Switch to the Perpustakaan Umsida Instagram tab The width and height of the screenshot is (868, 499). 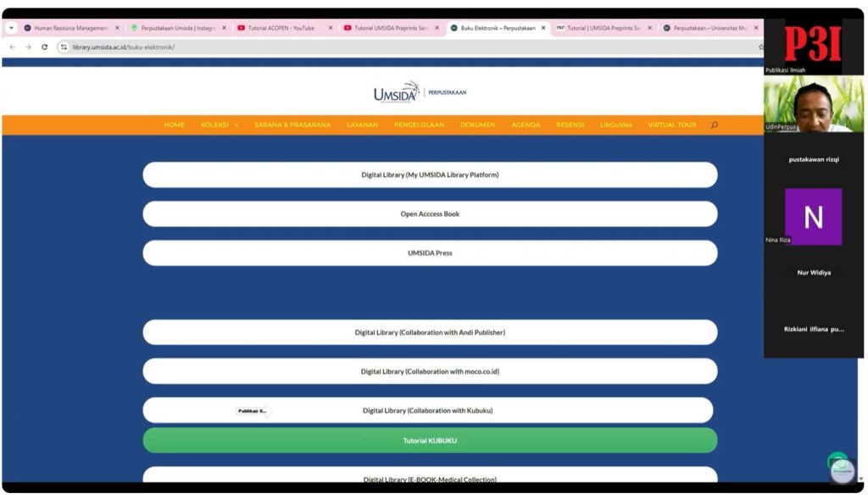[178, 28]
